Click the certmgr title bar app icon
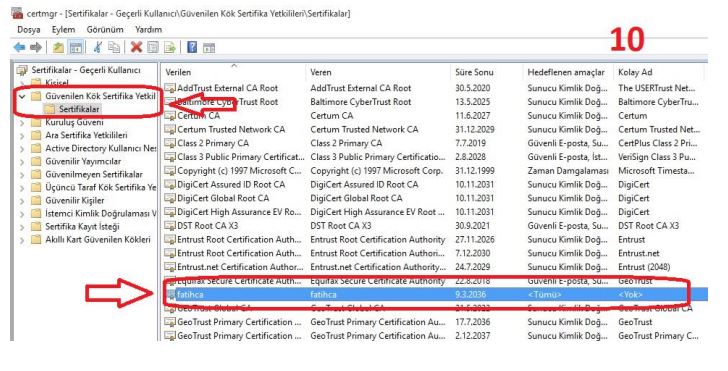728x371 pixels. point(17,13)
